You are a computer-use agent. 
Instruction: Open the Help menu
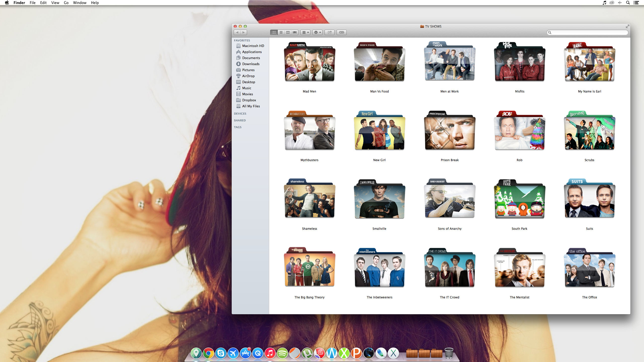pos(95,3)
